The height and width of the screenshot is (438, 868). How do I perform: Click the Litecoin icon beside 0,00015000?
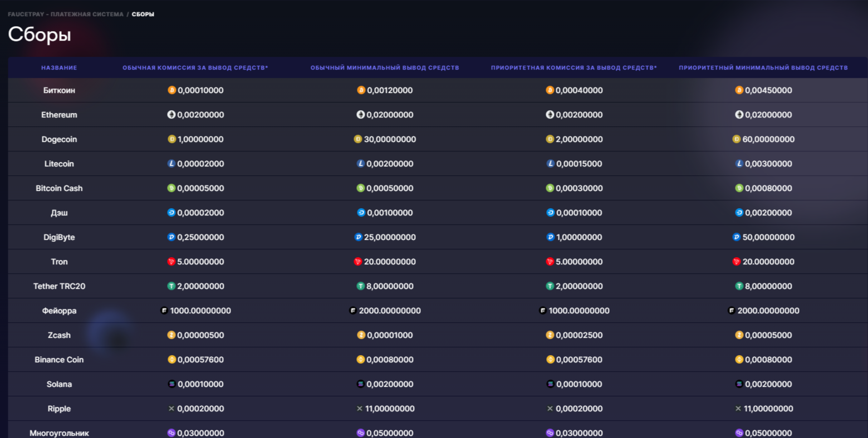(x=550, y=164)
